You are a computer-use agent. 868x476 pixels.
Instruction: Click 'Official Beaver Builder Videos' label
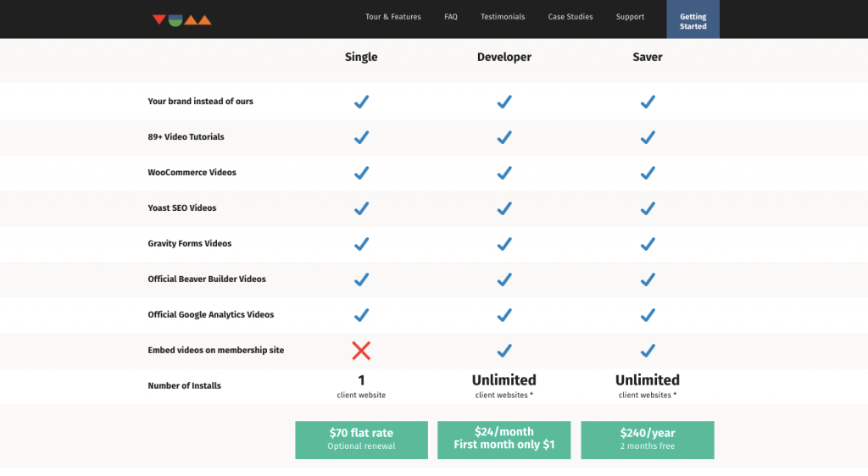coord(207,279)
